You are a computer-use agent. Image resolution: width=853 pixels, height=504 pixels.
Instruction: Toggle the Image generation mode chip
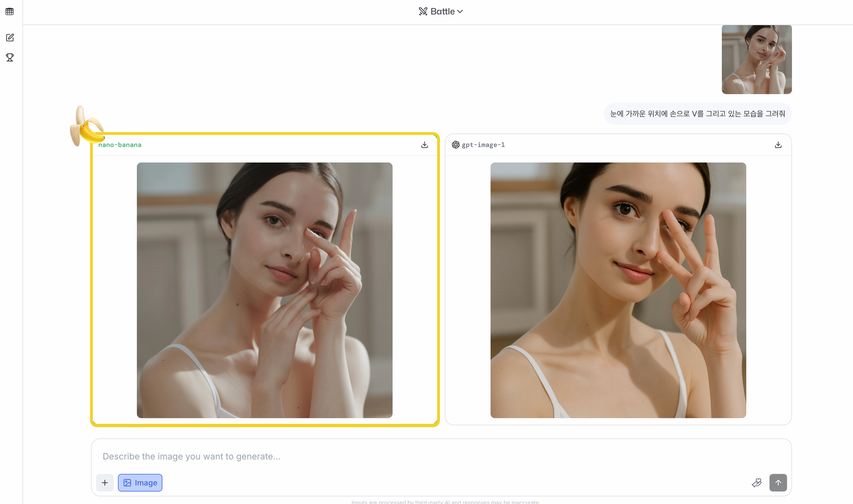pos(140,483)
